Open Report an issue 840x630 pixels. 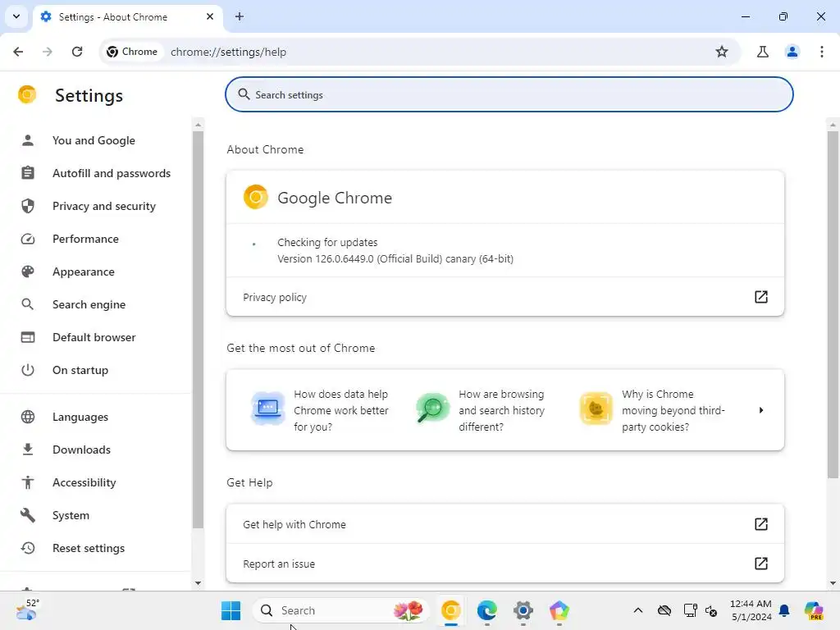[x=505, y=564]
